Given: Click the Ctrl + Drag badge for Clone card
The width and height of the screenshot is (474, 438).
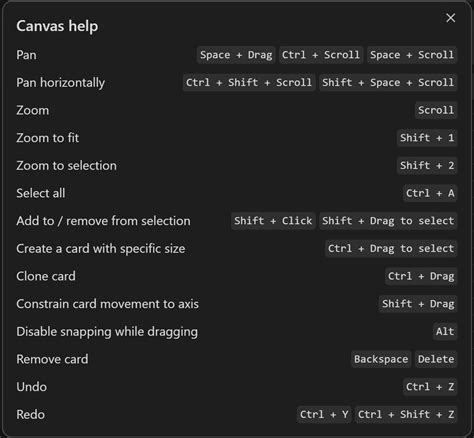Looking at the screenshot, I should [421, 276].
